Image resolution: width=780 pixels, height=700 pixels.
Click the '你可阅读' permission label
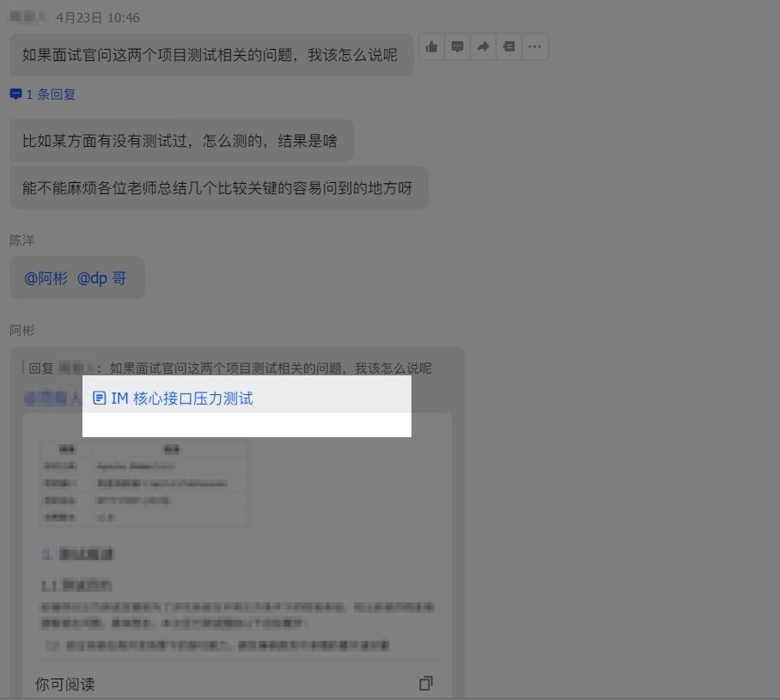pos(64,684)
